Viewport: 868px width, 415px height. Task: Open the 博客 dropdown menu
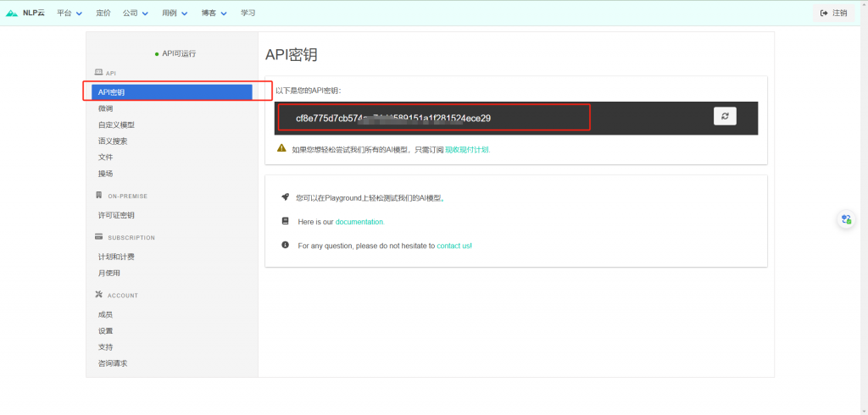point(214,13)
